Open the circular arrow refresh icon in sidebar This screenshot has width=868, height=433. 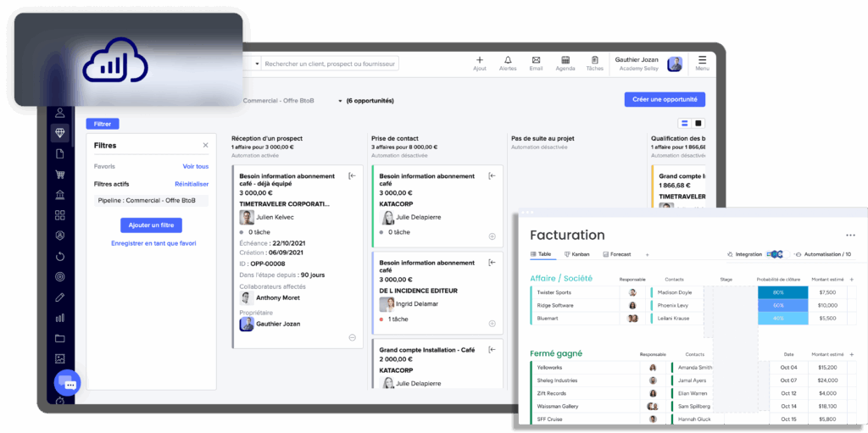coord(60,257)
